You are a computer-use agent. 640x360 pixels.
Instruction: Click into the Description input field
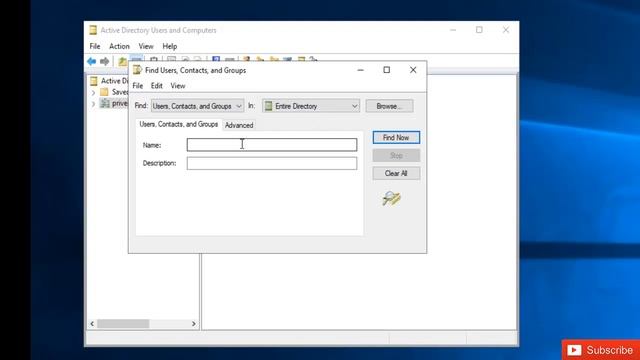tap(272, 163)
